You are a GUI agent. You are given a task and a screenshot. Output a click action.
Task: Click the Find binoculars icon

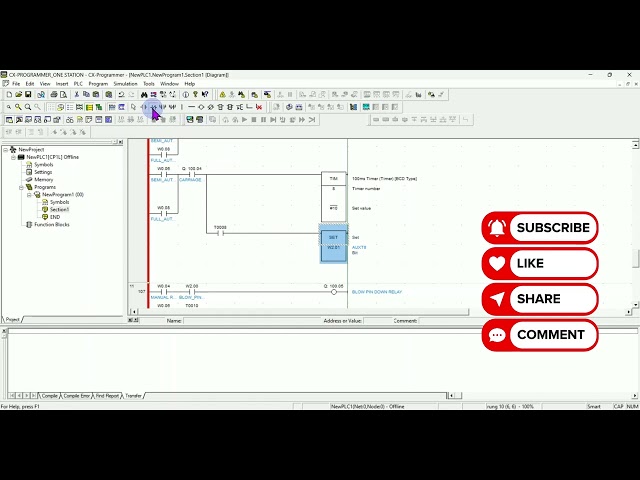coord(144,95)
